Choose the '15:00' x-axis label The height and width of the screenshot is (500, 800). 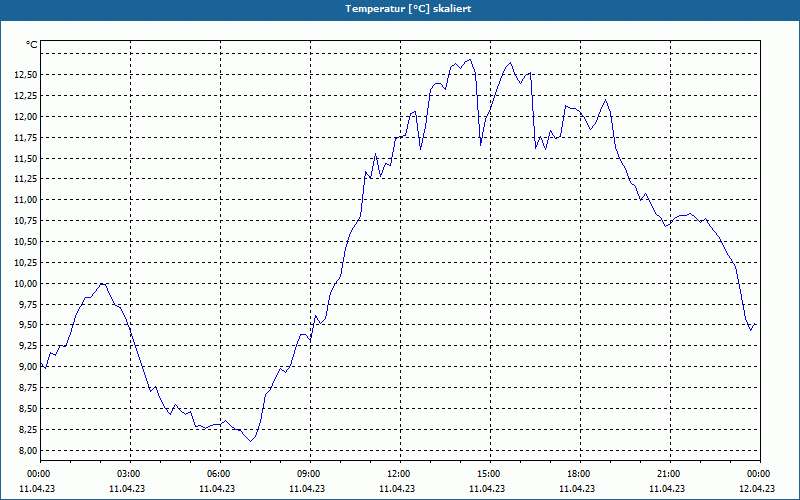[x=489, y=474]
